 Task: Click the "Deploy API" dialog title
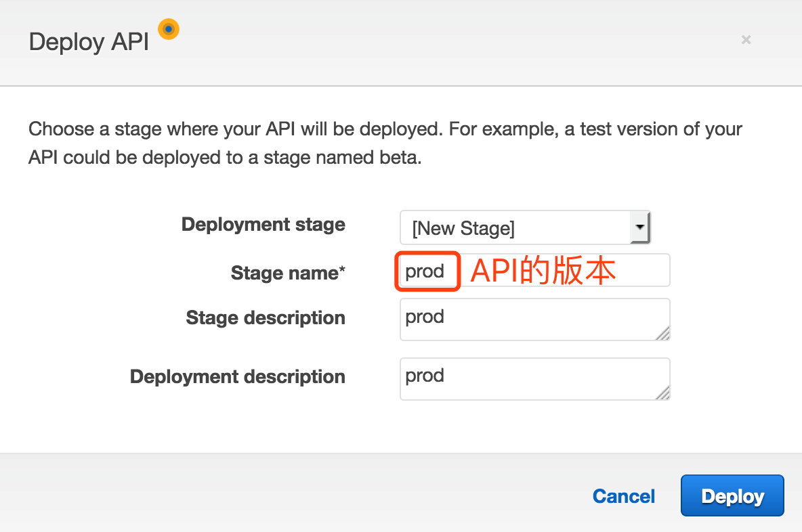89,42
